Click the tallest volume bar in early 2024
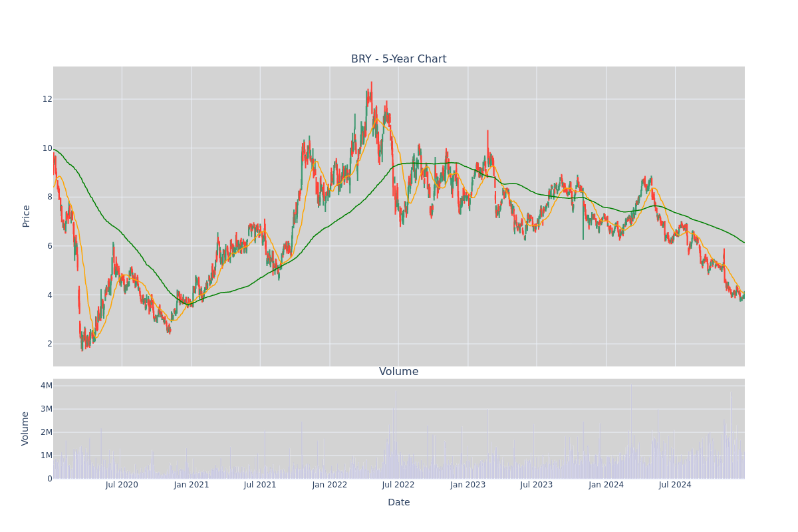 pos(631,431)
